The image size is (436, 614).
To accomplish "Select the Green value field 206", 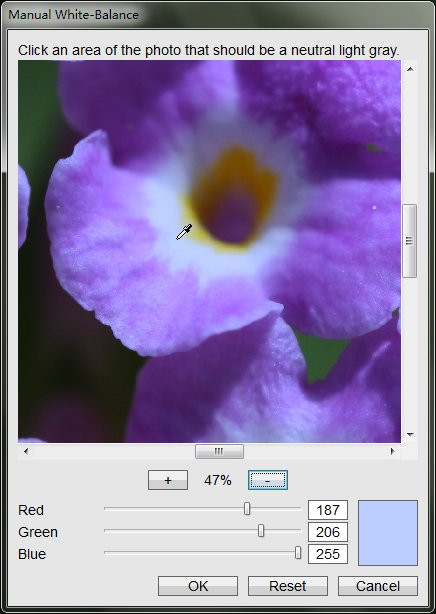I will (x=328, y=532).
